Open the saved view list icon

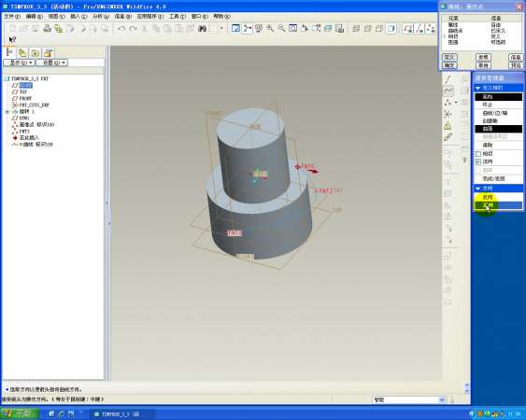click(316, 29)
